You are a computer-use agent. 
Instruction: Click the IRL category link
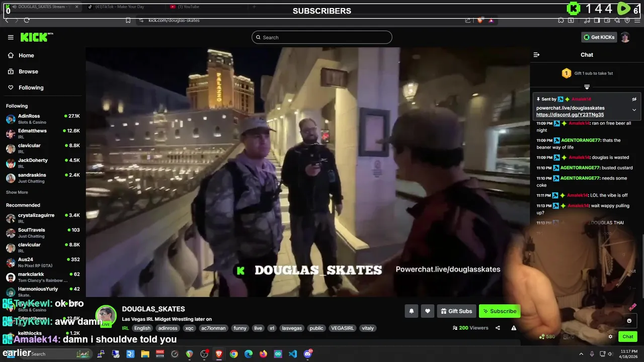tap(125, 328)
